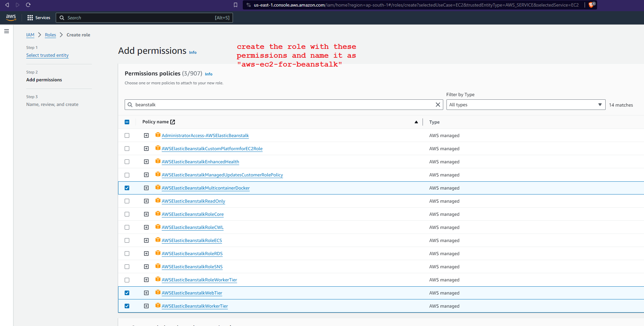Check the AWSElasticBeanstalkEnhancedHealth policy checkbox
This screenshot has height=326, width=644.
[x=127, y=162]
